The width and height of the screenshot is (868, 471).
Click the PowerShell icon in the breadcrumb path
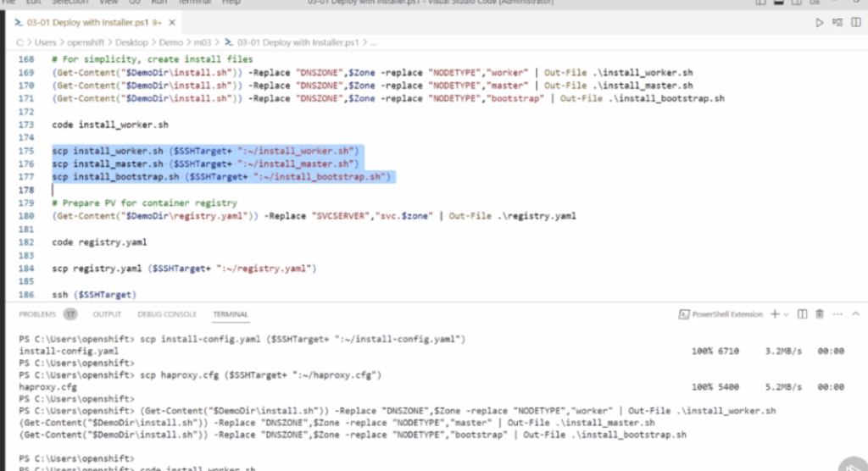(x=229, y=42)
